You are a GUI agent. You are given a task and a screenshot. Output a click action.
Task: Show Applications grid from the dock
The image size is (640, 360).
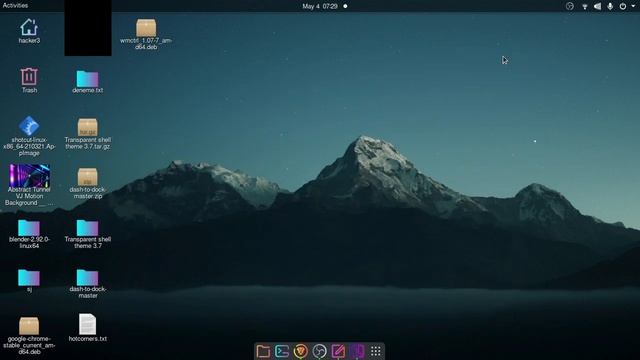click(376, 351)
